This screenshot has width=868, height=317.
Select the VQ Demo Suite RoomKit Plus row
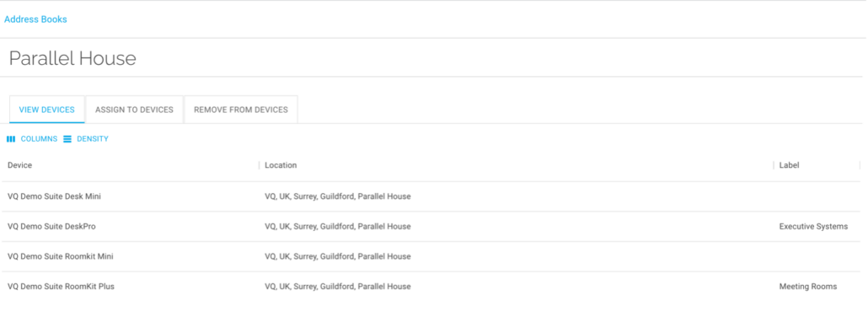point(431,287)
